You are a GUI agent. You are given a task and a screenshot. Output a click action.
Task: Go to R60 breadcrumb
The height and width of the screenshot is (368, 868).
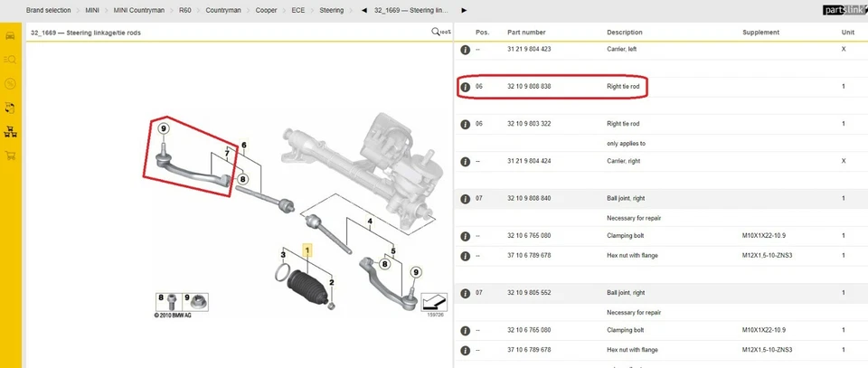(184, 10)
